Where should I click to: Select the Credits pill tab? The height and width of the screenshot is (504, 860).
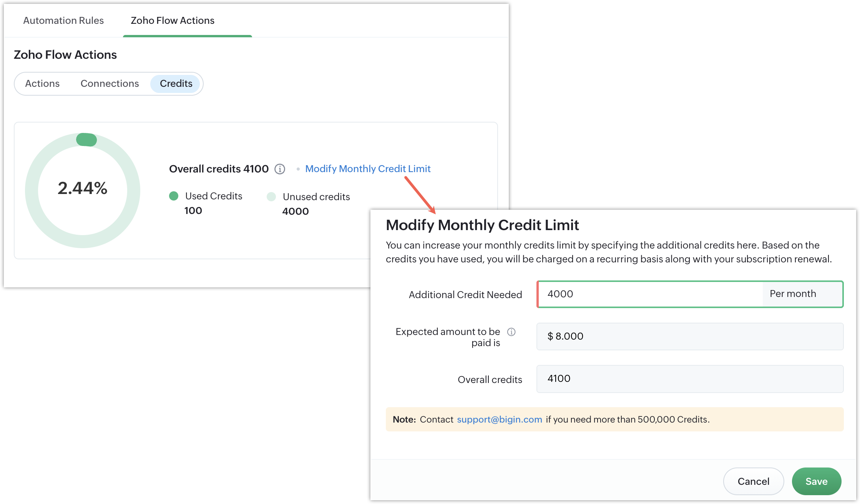(176, 83)
